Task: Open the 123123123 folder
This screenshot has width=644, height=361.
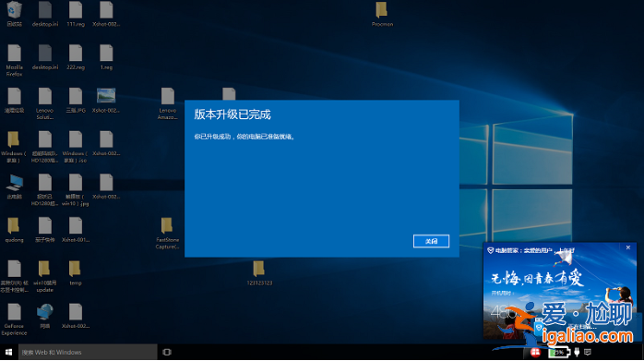Action: (258, 269)
